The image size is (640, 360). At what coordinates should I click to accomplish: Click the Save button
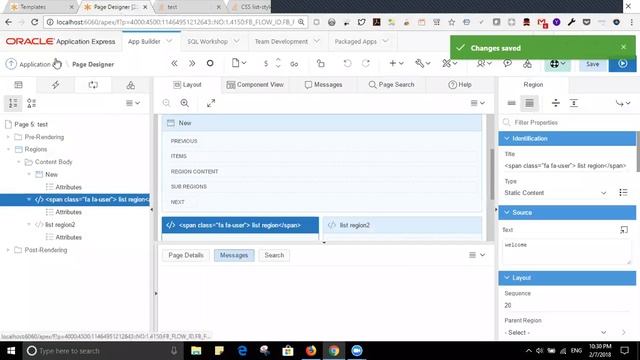pos(592,64)
